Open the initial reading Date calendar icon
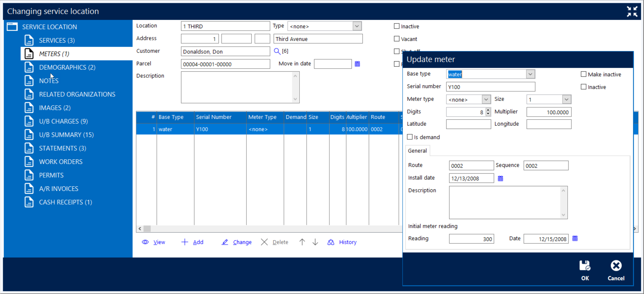The height and width of the screenshot is (294, 644). coord(575,238)
